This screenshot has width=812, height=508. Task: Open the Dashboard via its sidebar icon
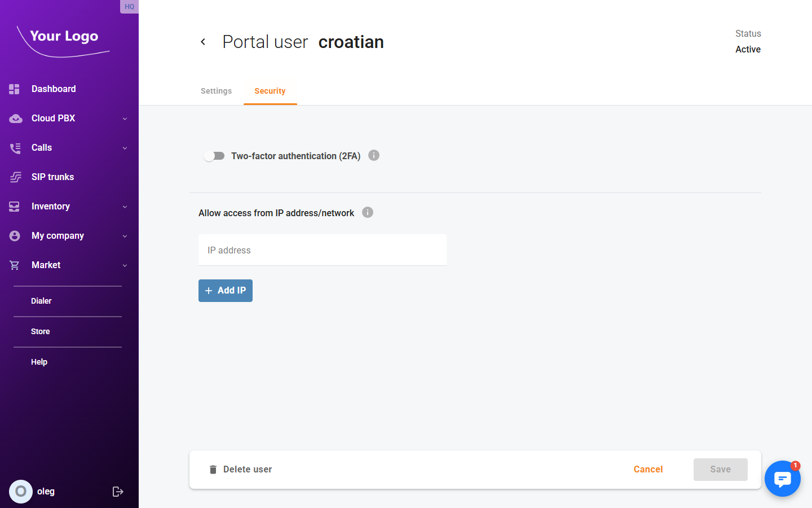click(x=14, y=89)
